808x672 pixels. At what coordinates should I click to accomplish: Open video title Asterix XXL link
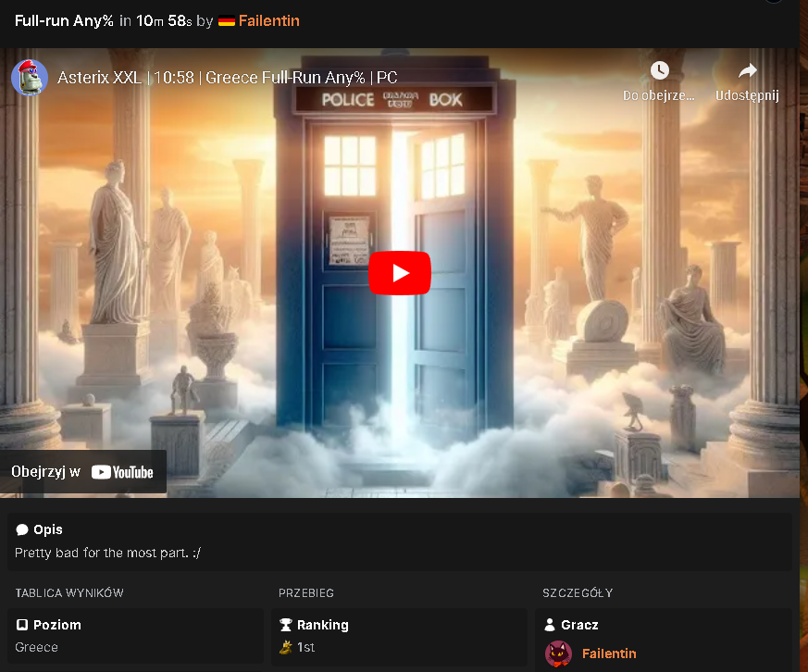point(228,78)
